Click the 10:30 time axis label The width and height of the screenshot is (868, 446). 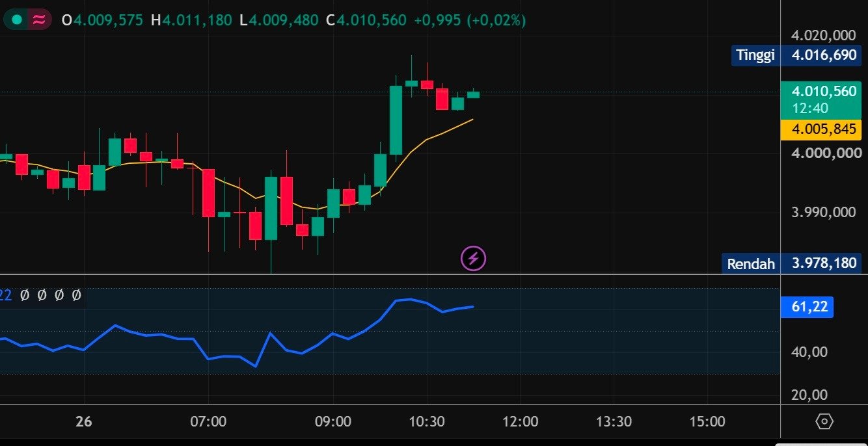click(427, 421)
